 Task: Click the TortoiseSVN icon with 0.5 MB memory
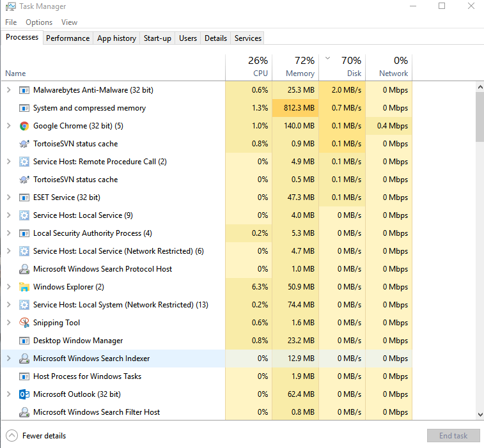click(x=24, y=180)
